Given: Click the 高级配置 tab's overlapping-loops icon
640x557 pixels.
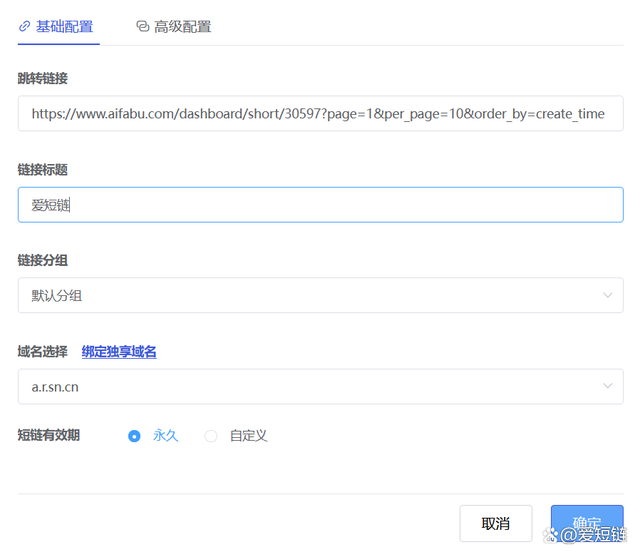Looking at the screenshot, I should click(142, 27).
